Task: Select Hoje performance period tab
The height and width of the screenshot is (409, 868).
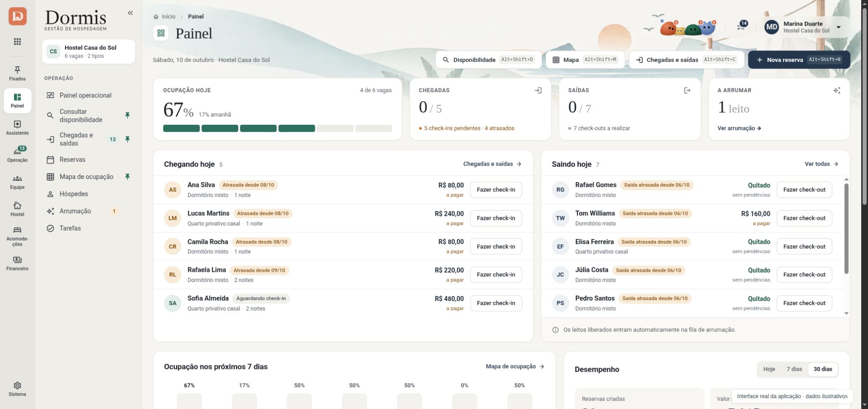Action: (769, 369)
